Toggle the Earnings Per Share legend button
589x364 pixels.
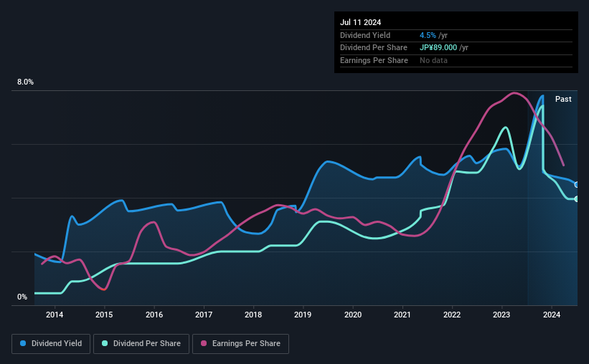[x=240, y=344]
